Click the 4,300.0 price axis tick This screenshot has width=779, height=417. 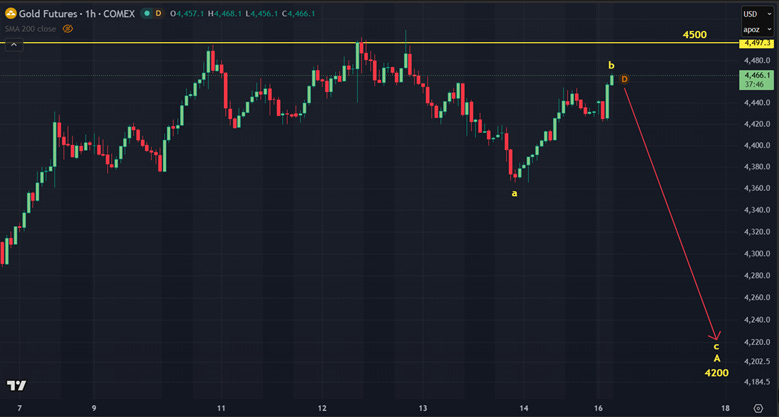point(757,253)
